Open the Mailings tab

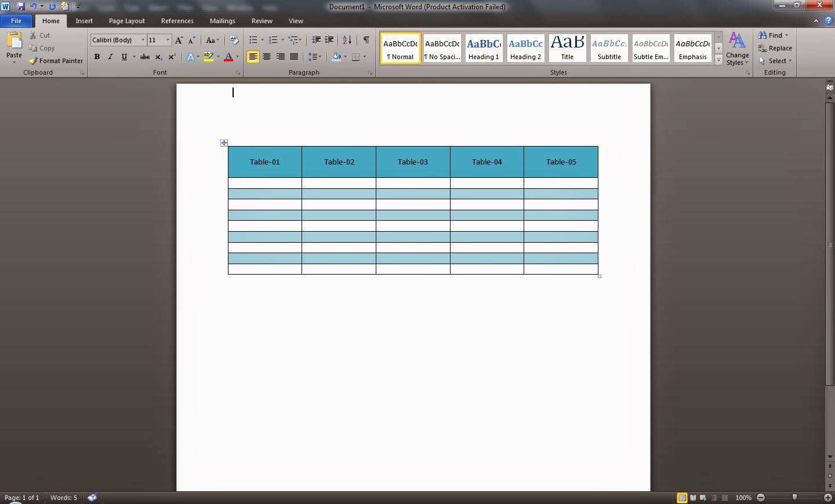point(222,20)
